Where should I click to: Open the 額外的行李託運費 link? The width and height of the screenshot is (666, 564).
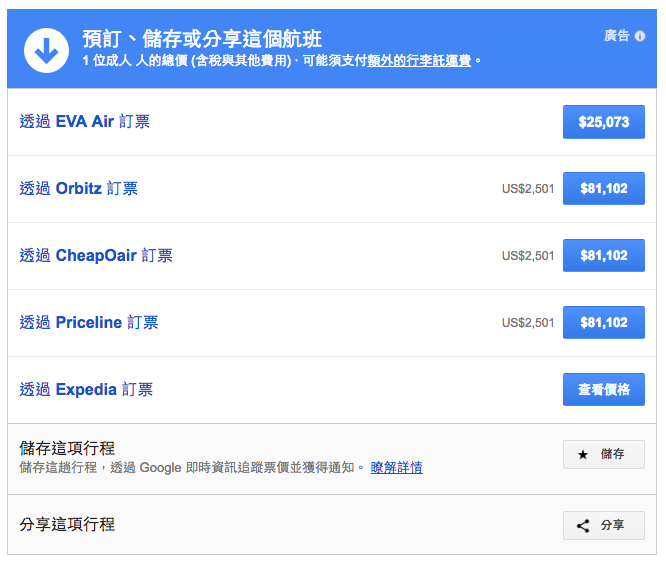click(x=419, y=61)
